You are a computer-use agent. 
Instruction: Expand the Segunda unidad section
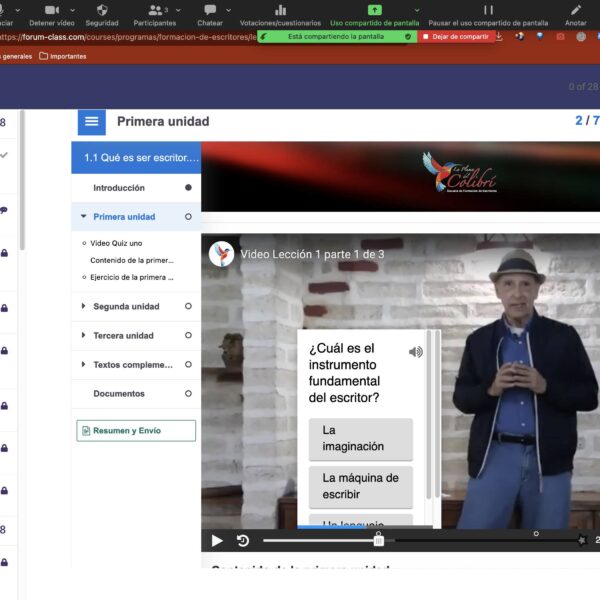click(x=84, y=307)
